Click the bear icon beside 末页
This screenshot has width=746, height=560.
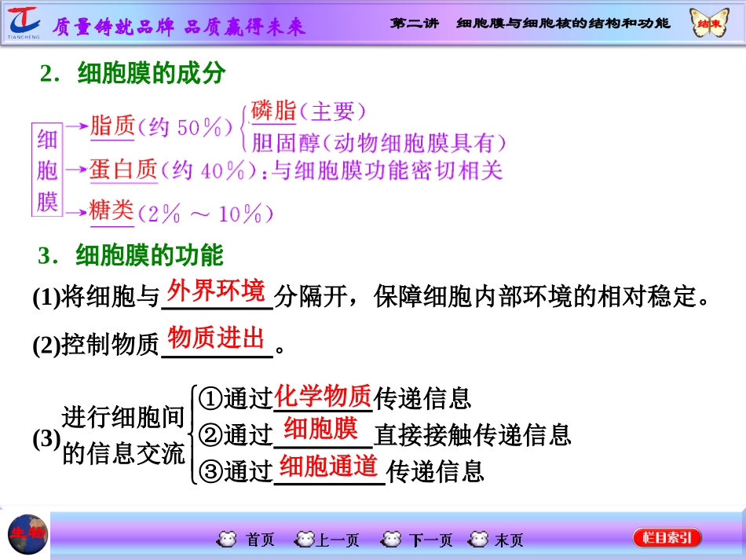pos(479,539)
